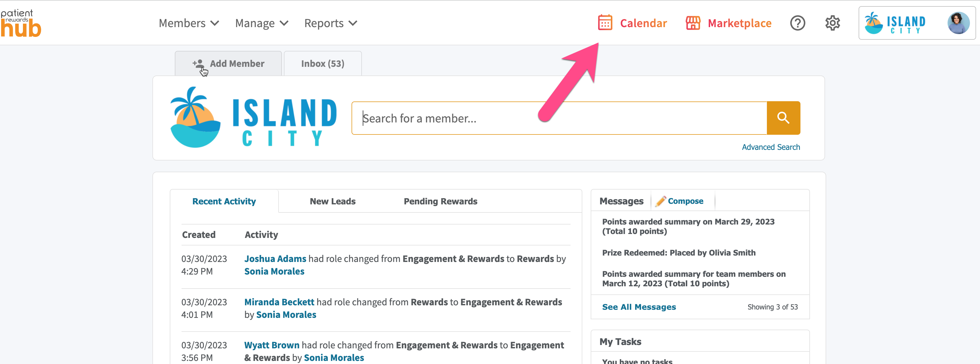Click the See All Messages link

coord(639,307)
